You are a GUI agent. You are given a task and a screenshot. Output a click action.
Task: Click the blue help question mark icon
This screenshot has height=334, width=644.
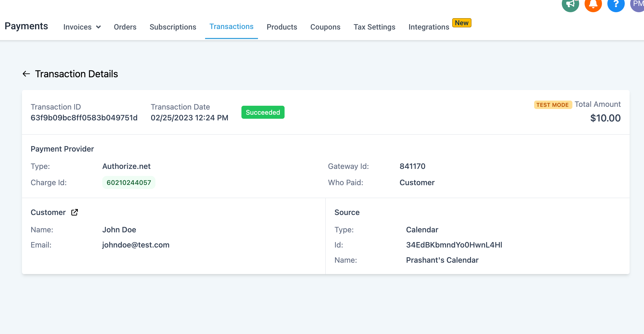[616, 4]
